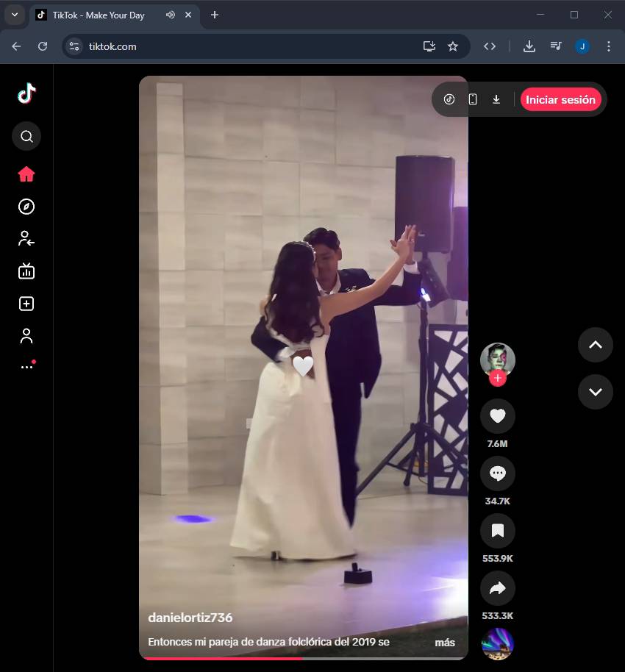Open the sidebar more options dots
The width and height of the screenshot is (625, 672).
pyautogui.click(x=26, y=366)
